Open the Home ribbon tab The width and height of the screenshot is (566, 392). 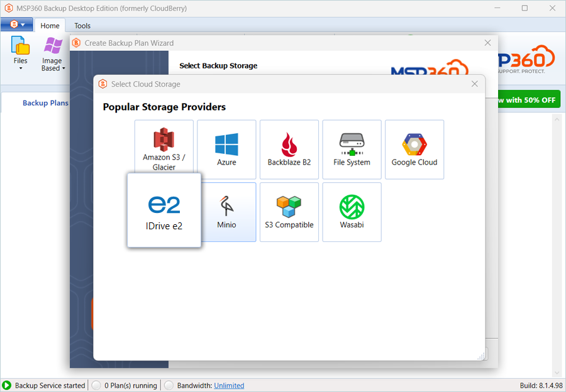click(50, 26)
